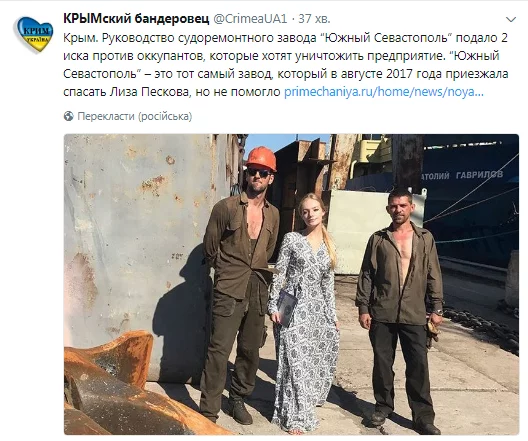Image resolution: width=528 pixels, height=441 pixels.
Task: Open the Крим heart-shaped profile avatar
Action: (33, 34)
